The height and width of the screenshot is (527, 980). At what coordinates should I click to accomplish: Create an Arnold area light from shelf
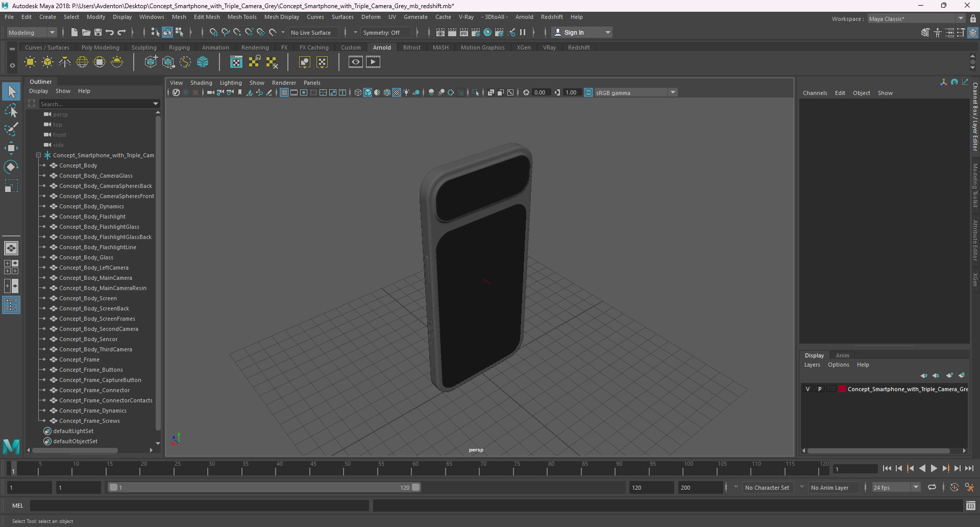coord(30,62)
